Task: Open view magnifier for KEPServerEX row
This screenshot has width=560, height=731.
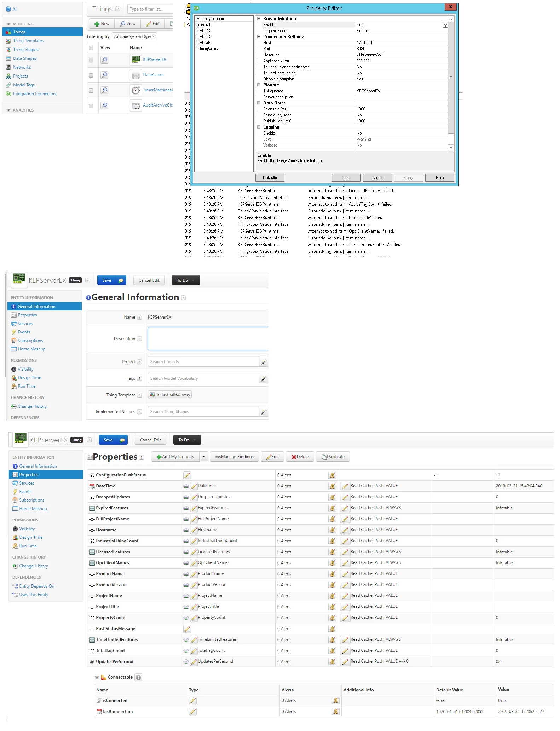Action: tap(104, 60)
